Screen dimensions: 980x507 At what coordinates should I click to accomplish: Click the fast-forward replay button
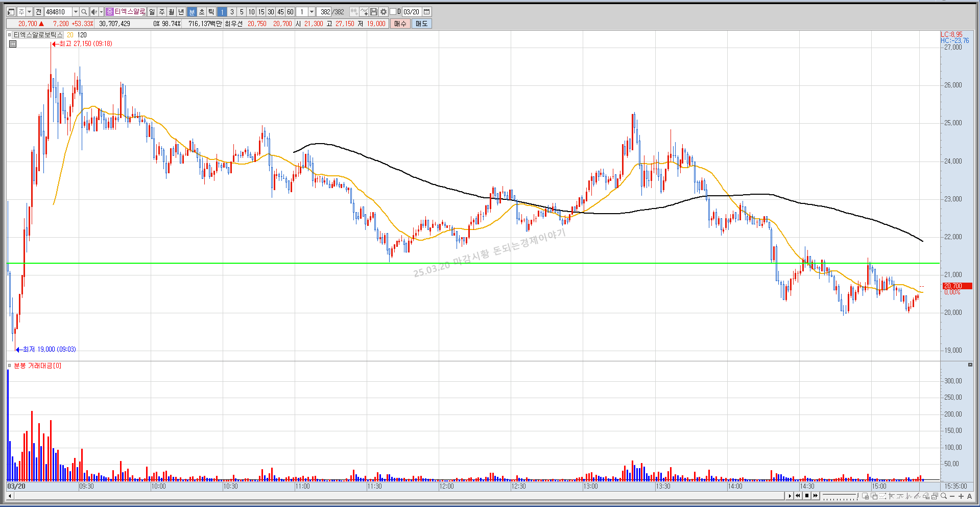click(816, 496)
